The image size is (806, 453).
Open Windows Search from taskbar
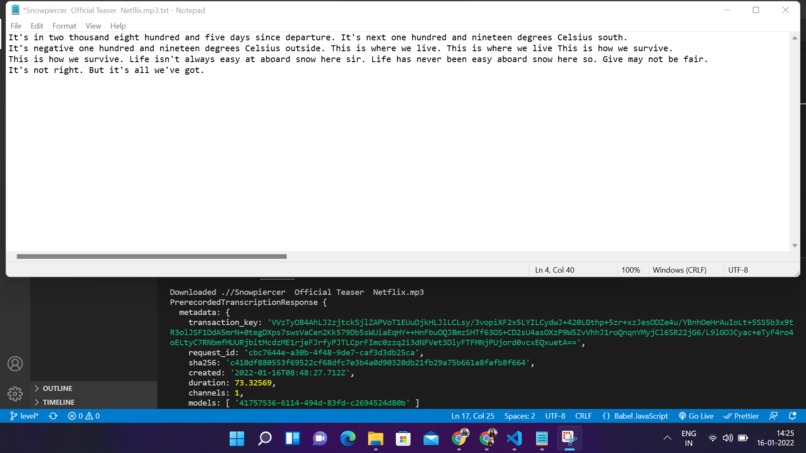(265, 438)
